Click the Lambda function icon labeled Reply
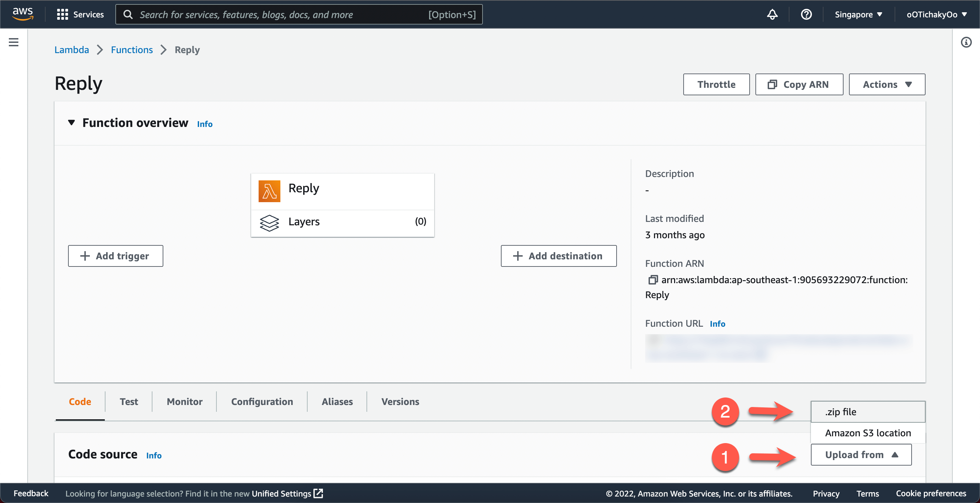 [x=269, y=191]
